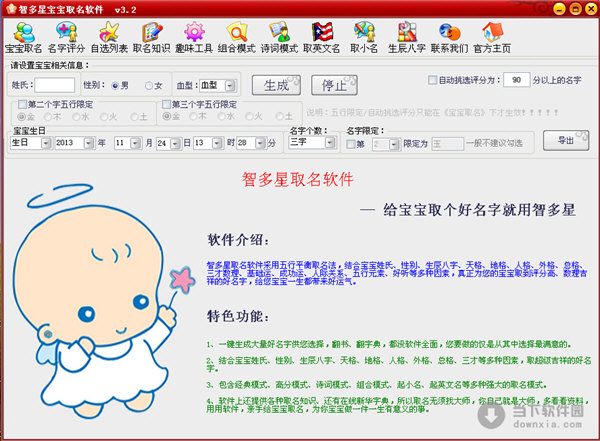This screenshot has width=600, height=441.
Task: Click the 请设置宝宝相关信息 label
Action: [x=49, y=65]
